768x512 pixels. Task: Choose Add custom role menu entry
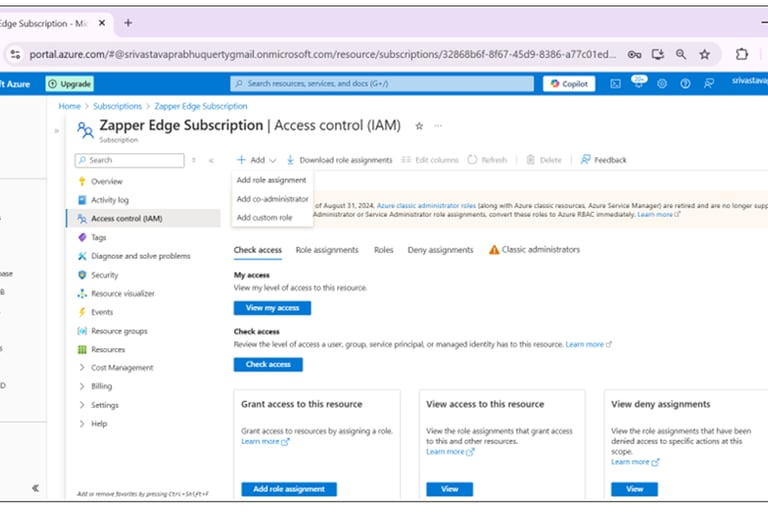[x=264, y=217]
